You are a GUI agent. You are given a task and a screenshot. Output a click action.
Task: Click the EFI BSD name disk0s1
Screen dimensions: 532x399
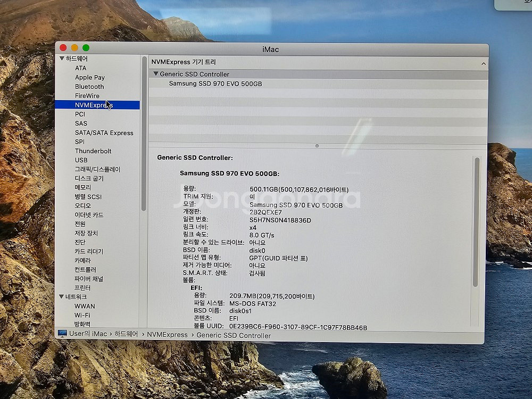[240, 311]
